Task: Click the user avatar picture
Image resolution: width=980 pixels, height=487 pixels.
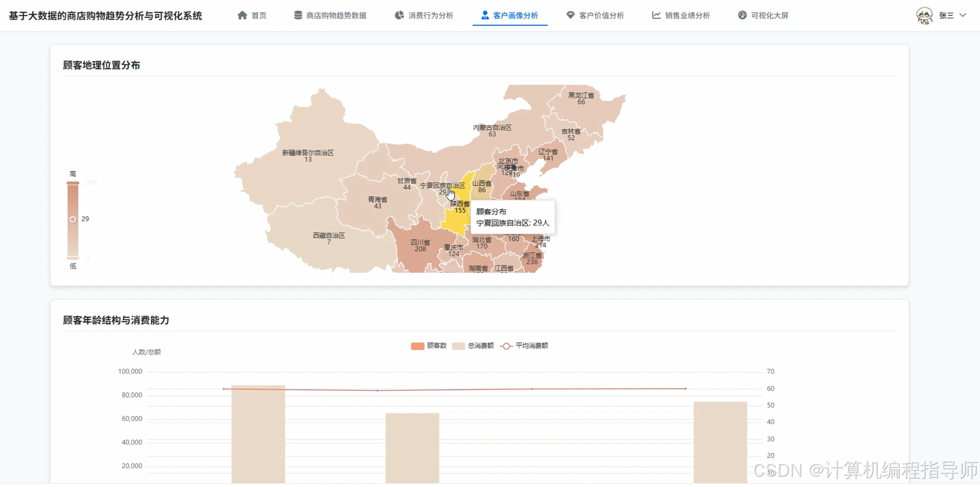Action: pyautogui.click(x=924, y=16)
